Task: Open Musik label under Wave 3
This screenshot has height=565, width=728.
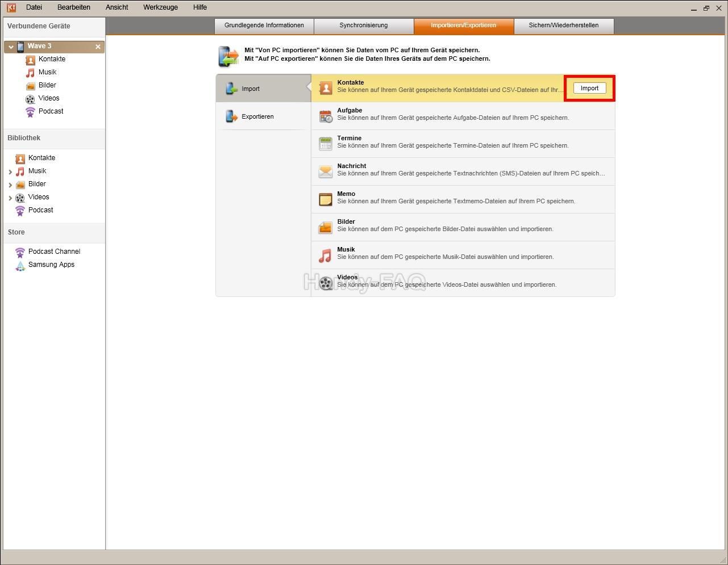Action: pos(47,72)
